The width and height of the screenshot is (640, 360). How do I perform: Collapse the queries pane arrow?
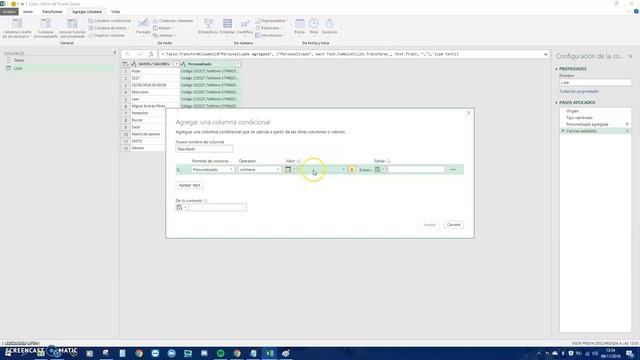point(115,53)
